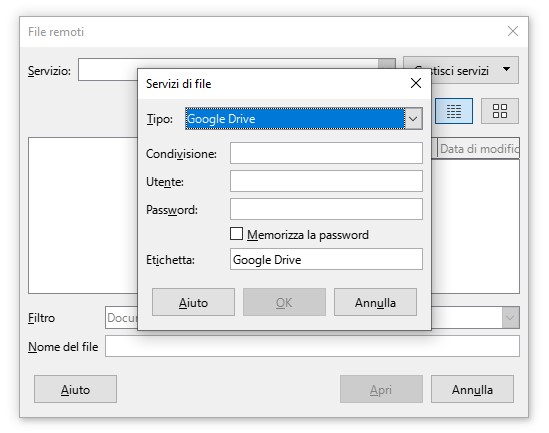
Task: Click the Utente input field
Action: click(326, 181)
